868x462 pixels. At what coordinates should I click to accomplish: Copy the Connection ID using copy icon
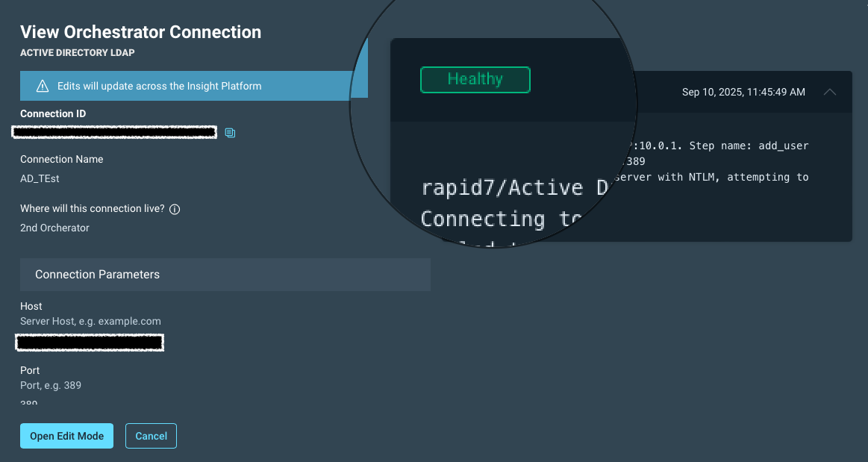(230, 133)
